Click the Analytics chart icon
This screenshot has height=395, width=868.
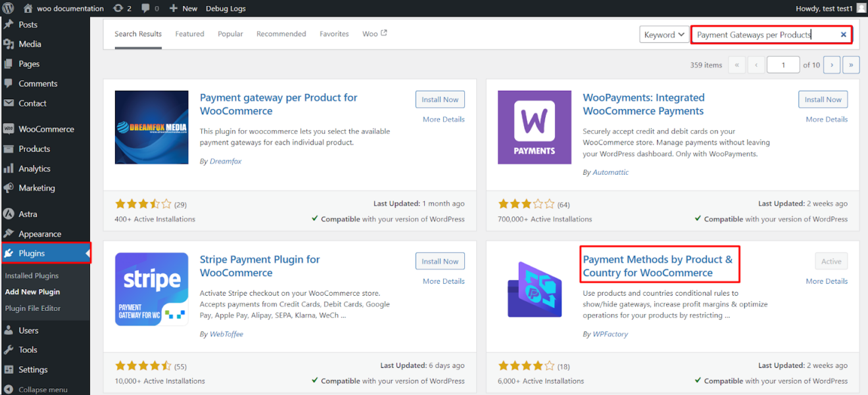click(x=11, y=168)
